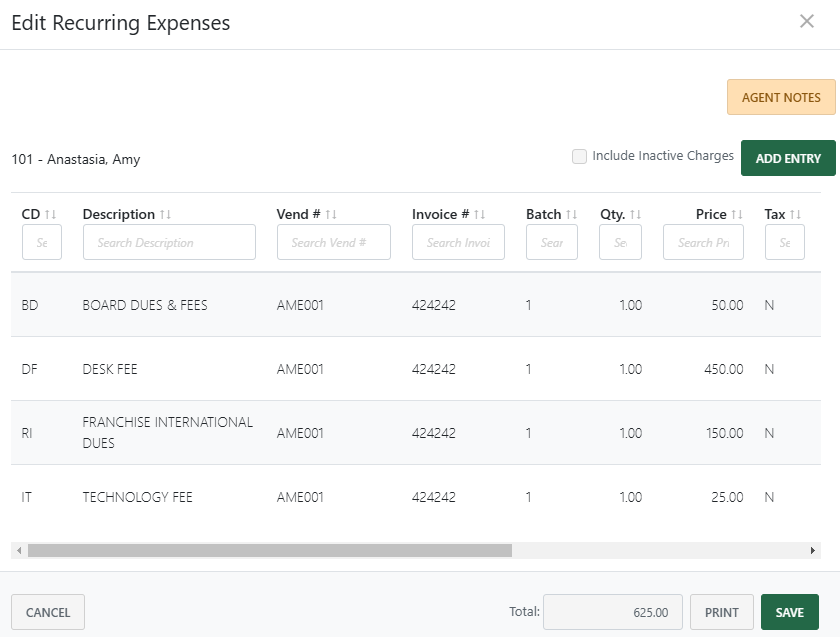The image size is (840, 637).
Task: Click quantity 1.00 in BOARD DUES row
Action: point(631,305)
